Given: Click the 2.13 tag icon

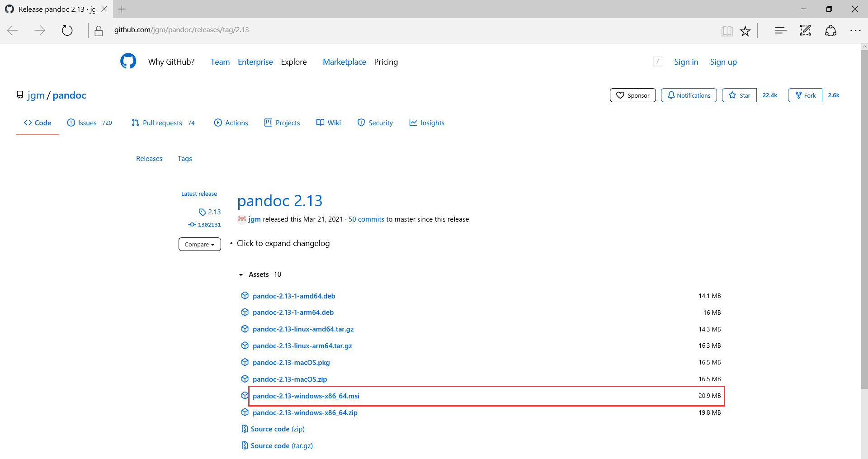Looking at the screenshot, I should click(202, 212).
